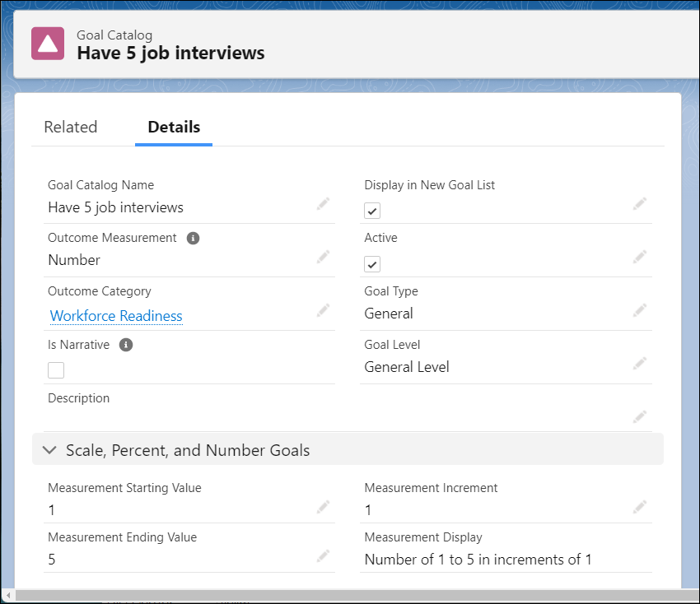Show info tooltip for Outcome Measurement
Viewport: 700px width, 604px height.
click(x=193, y=239)
